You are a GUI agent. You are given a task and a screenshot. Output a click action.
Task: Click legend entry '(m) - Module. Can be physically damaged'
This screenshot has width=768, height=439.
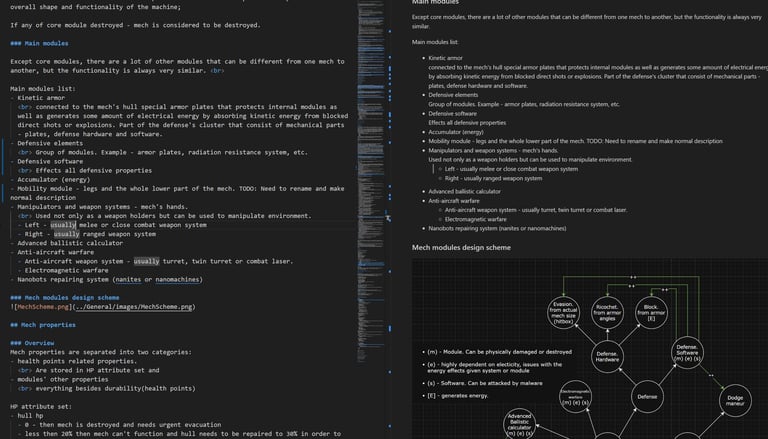point(499,352)
